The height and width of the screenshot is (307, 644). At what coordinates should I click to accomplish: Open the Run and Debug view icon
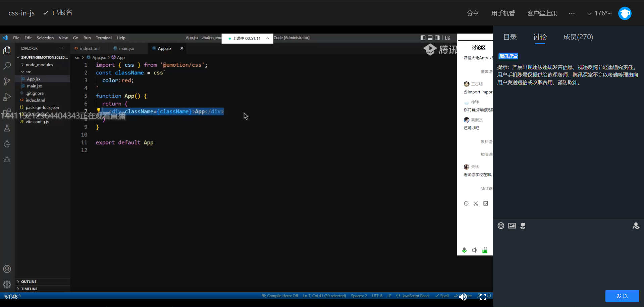point(7,97)
